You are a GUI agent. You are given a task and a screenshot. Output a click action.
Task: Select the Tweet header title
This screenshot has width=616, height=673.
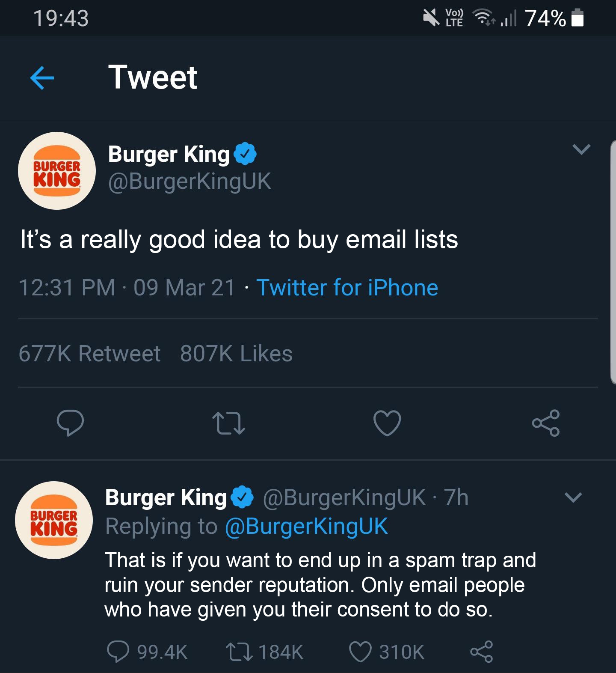[x=153, y=77]
